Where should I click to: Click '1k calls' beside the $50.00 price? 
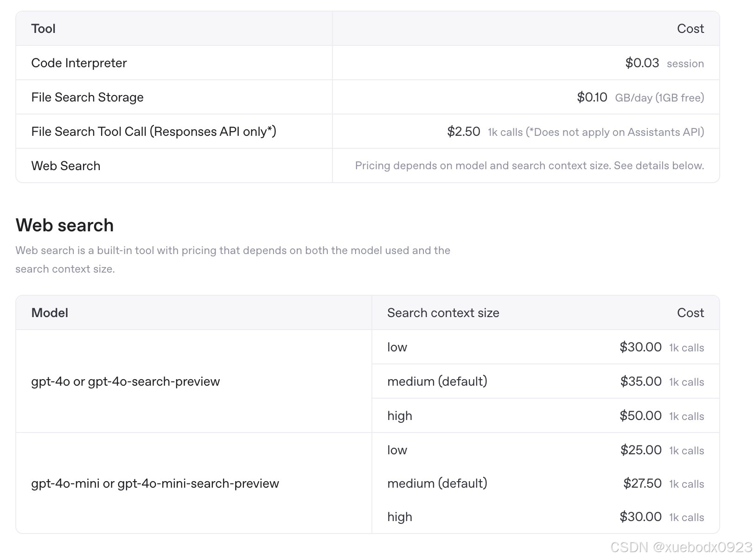pyautogui.click(x=686, y=416)
